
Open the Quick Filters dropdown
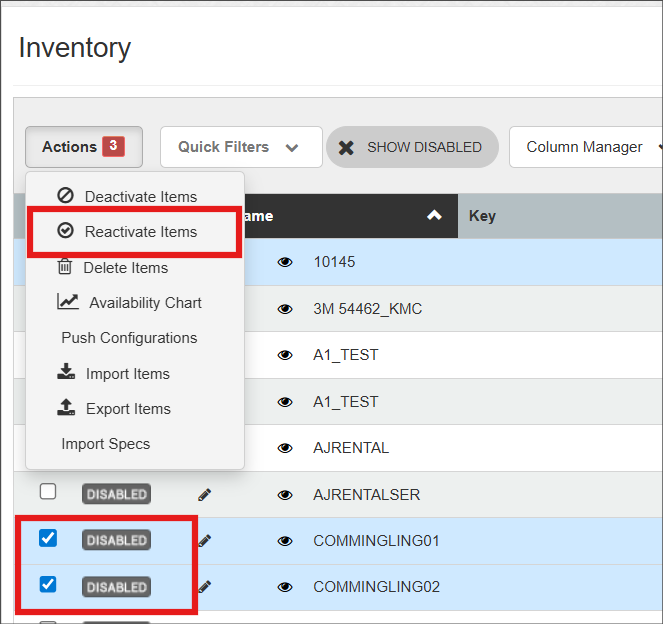[x=240, y=147]
